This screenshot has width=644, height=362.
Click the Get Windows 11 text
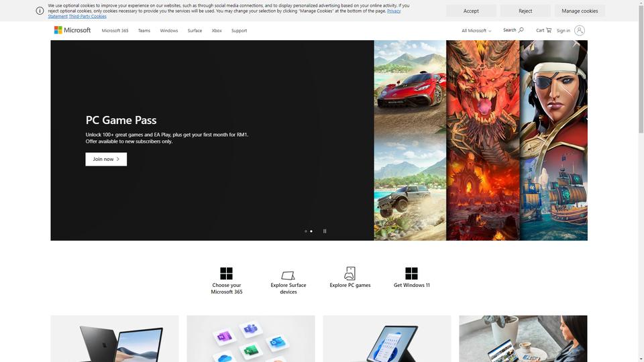coord(411,286)
